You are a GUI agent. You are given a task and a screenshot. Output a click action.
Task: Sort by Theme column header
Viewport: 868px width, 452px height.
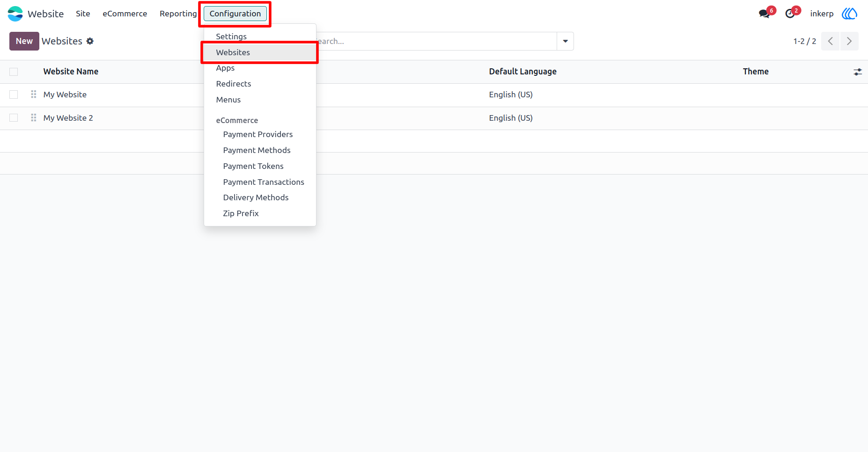pos(756,72)
